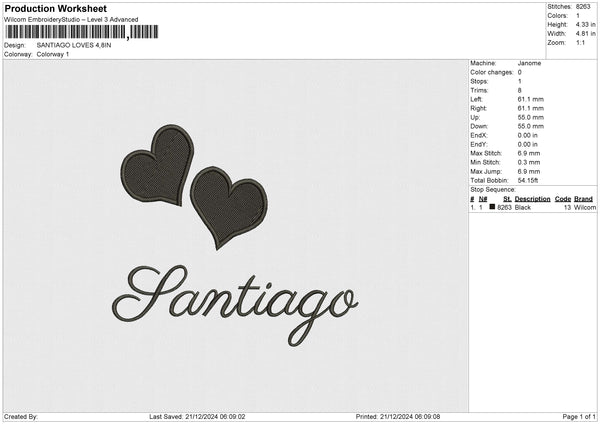Click the Stops value 1
Image resolution: width=600 pixels, height=424 pixels.
(x=520, y=81)
